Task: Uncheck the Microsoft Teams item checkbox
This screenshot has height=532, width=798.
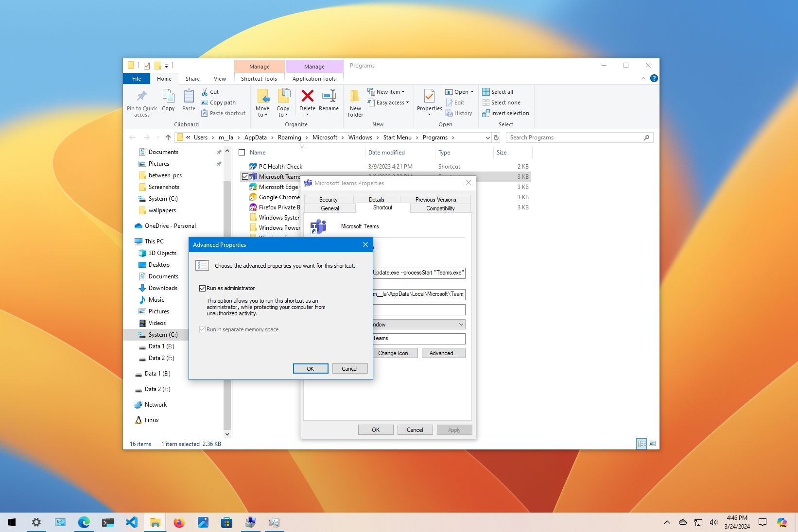Action: pyautogui.click(x=245, y=176)
